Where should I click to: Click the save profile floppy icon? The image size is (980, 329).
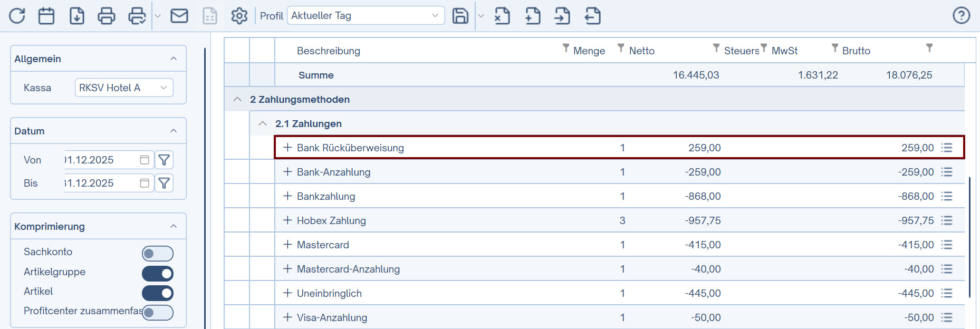click(x=460, y=16)
